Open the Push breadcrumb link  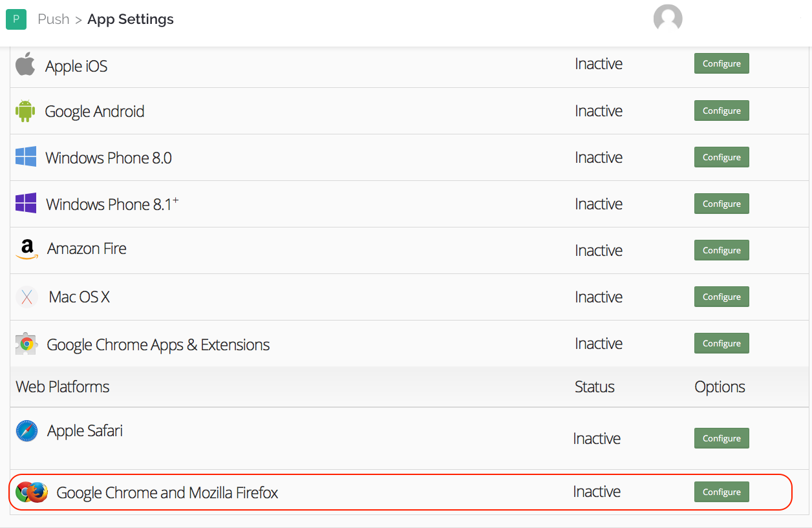tap(54, 19)
